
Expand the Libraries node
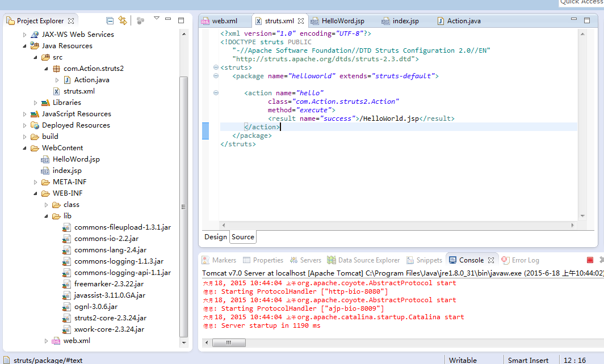pos(36,103)
